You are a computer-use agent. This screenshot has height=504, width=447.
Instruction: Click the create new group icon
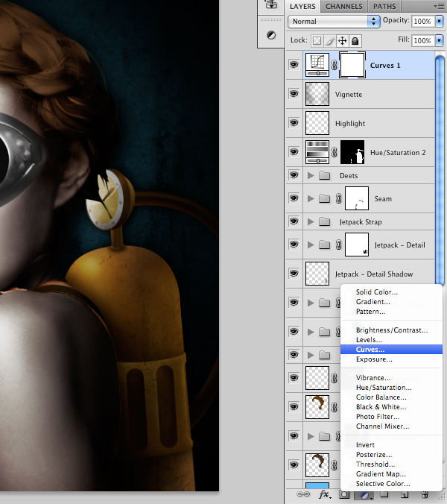(384, 495)
